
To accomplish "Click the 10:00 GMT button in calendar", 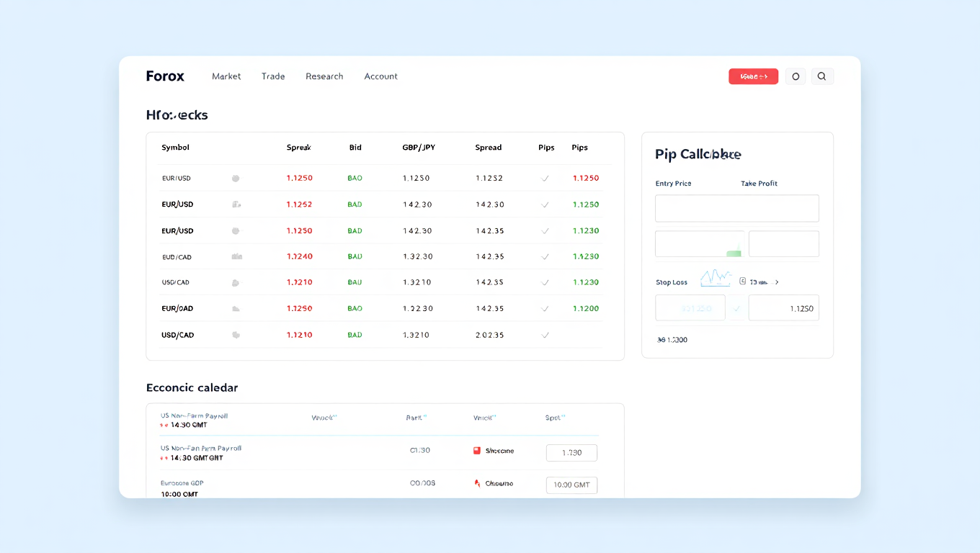I will (571, 485).
